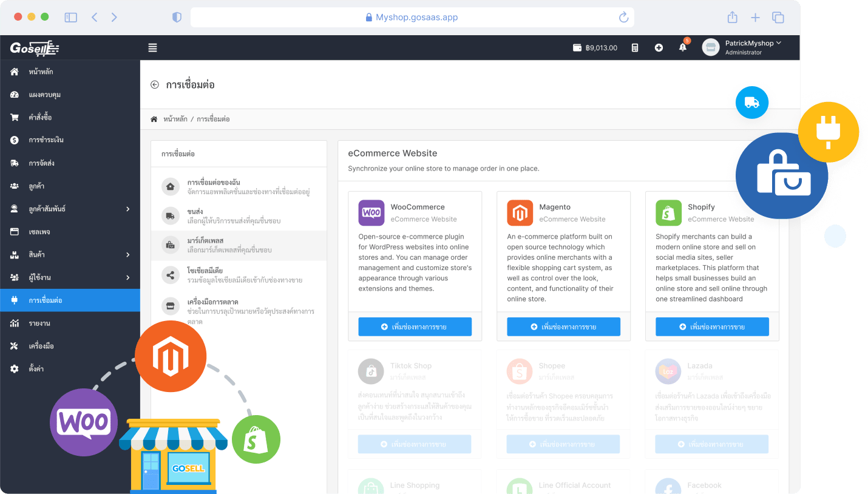Click the Magento logo icon on its card
Image resolution: width=868 pixels, height=494 pixels.
pyautogui.click(x=520, y=213)
